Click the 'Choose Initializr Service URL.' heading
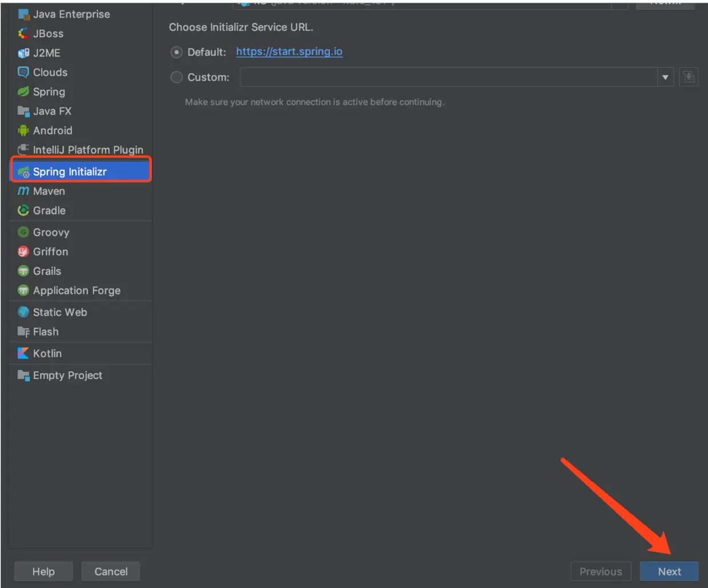Screen dimensions: 708x588 coord(241,27)
